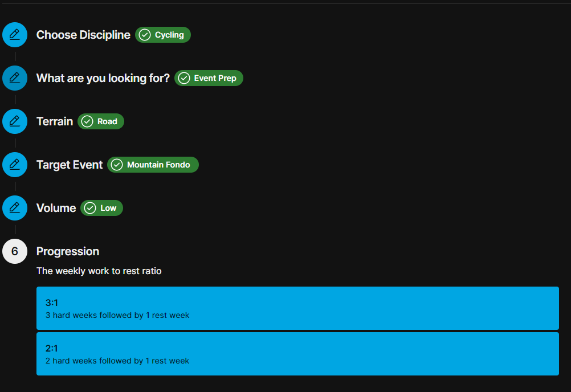Click the Event Prep selection chip

209,78
